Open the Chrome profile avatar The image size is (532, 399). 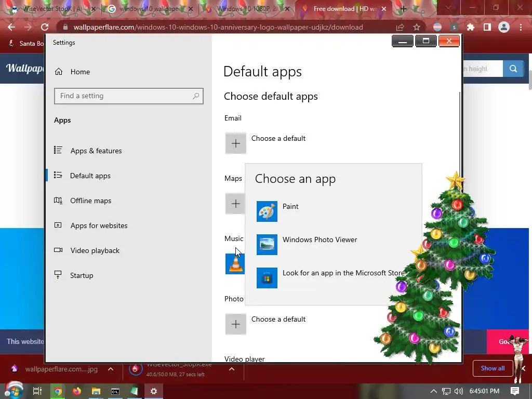point(504,27)
